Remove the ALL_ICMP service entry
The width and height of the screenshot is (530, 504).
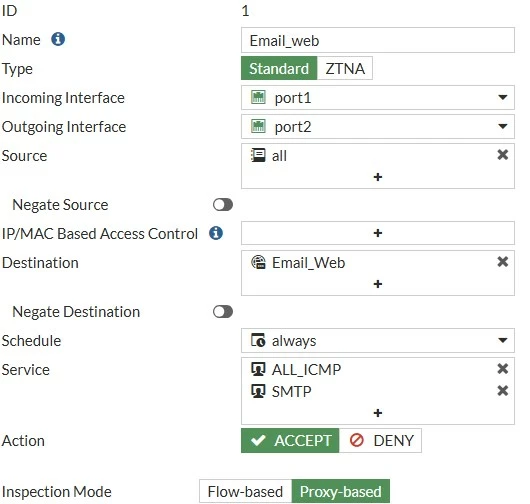coord(503,368)
